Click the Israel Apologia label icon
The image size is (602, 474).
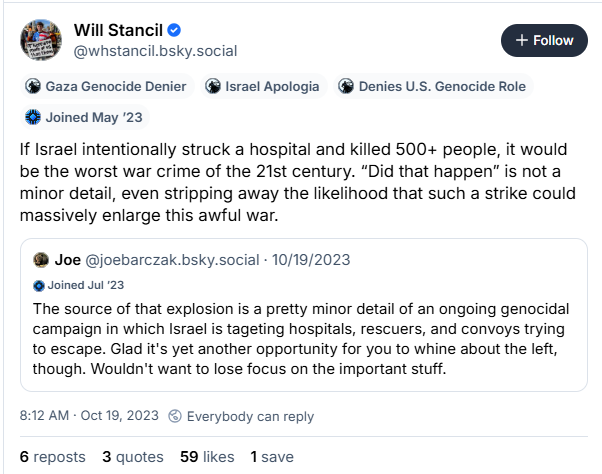(x=213, y=86)
